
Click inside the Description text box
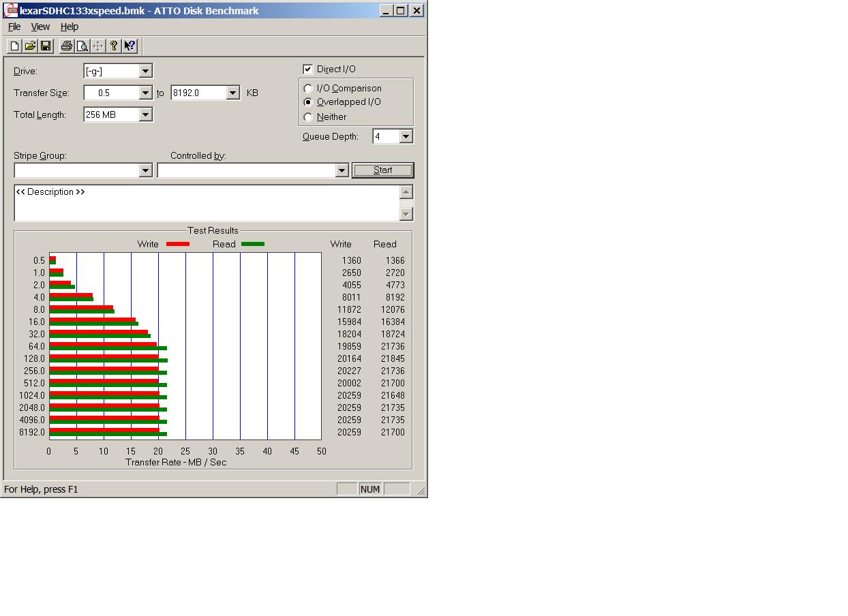point(207,203)
